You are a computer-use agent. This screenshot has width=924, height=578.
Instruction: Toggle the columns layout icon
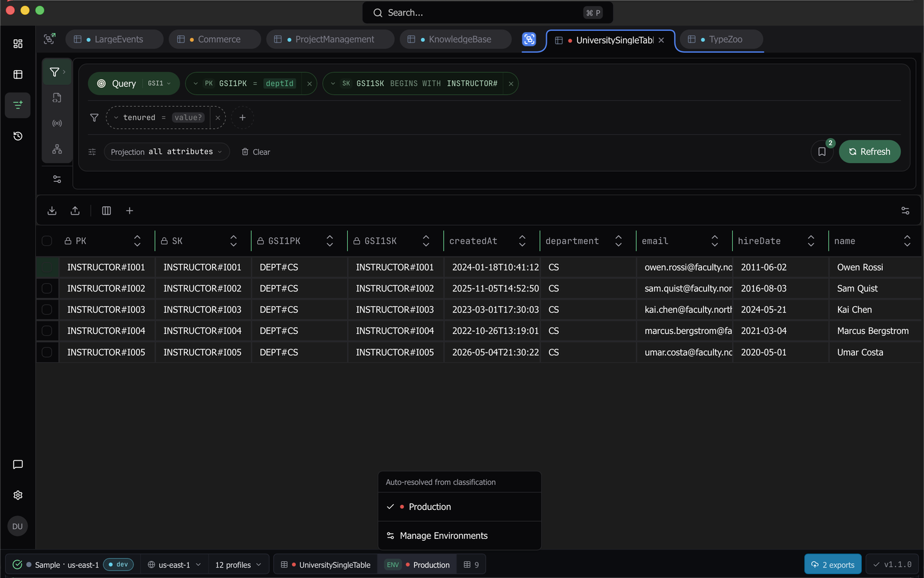pyautogui.click(x=107, y=211)
